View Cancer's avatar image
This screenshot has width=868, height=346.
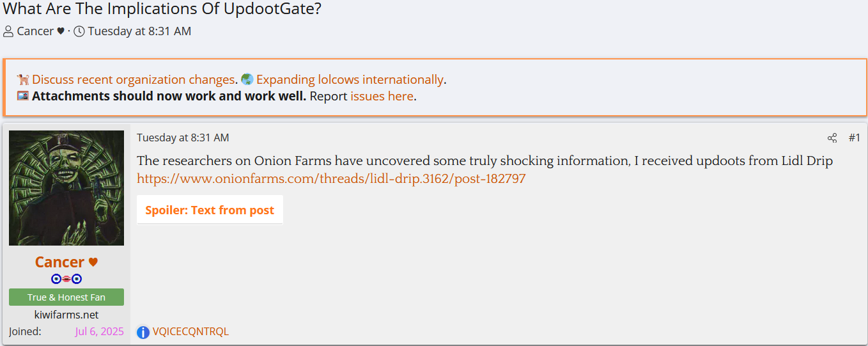pyautogui.click(x=66, y=188)
